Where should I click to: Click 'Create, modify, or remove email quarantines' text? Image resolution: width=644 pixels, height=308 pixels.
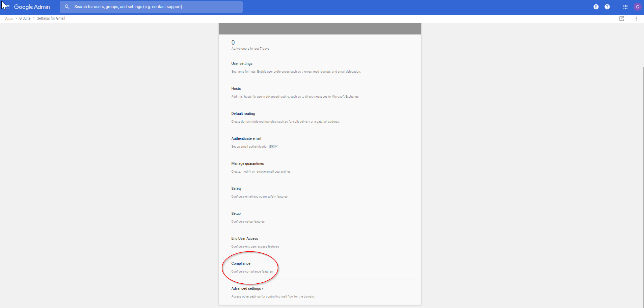click(261, 172)
